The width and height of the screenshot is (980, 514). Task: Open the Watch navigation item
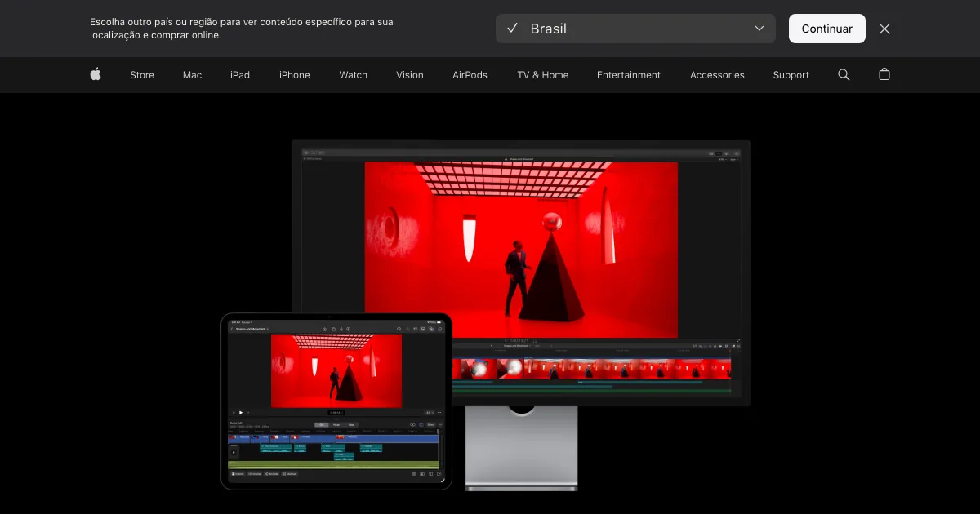(353, 74)
